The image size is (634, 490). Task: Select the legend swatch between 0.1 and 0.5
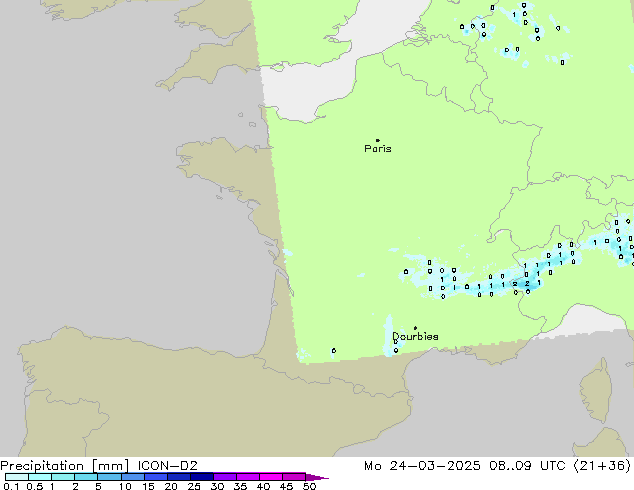17,477
